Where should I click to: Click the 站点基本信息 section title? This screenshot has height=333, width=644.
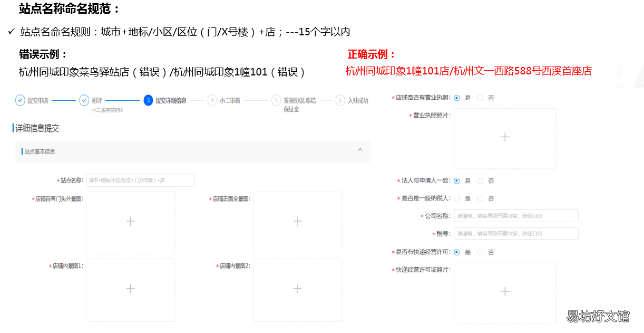coord(40,151)
